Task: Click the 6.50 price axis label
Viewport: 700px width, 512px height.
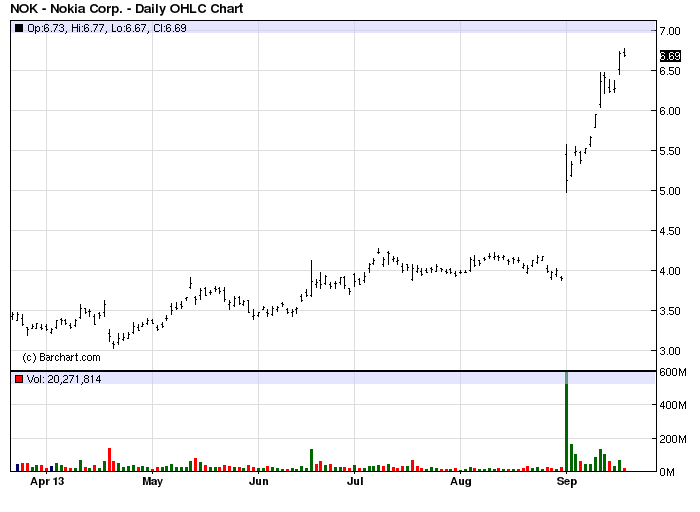Action: 670,71
